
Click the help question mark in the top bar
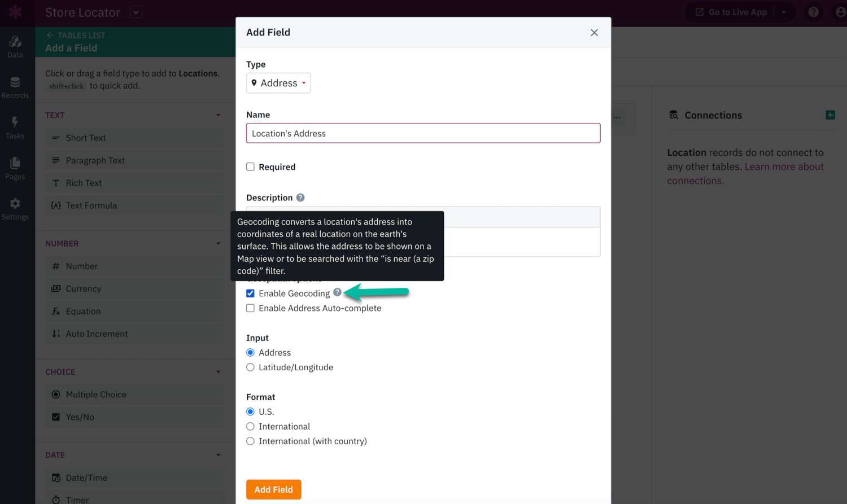tap(813, 12)
